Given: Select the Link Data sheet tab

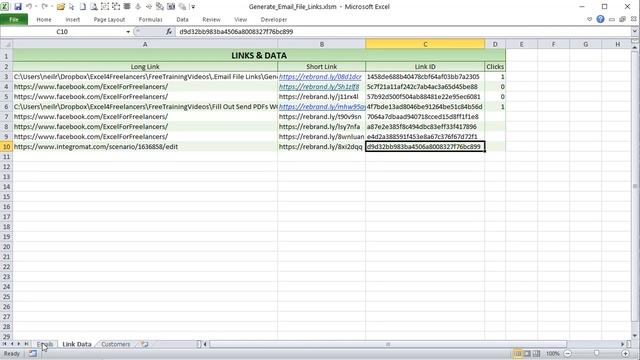Looking at the screenshot, I should pos(77,344).
